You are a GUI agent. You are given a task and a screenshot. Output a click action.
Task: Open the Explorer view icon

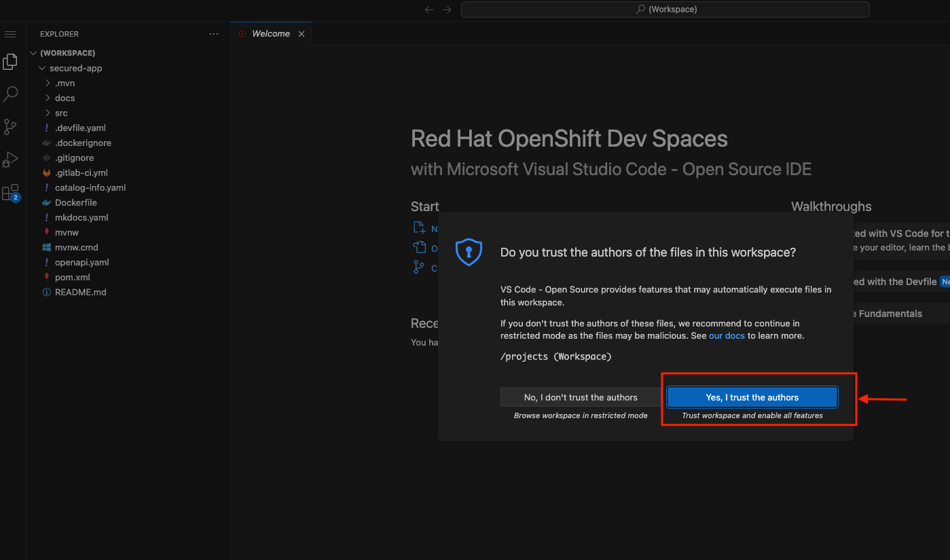pos(10,62)
